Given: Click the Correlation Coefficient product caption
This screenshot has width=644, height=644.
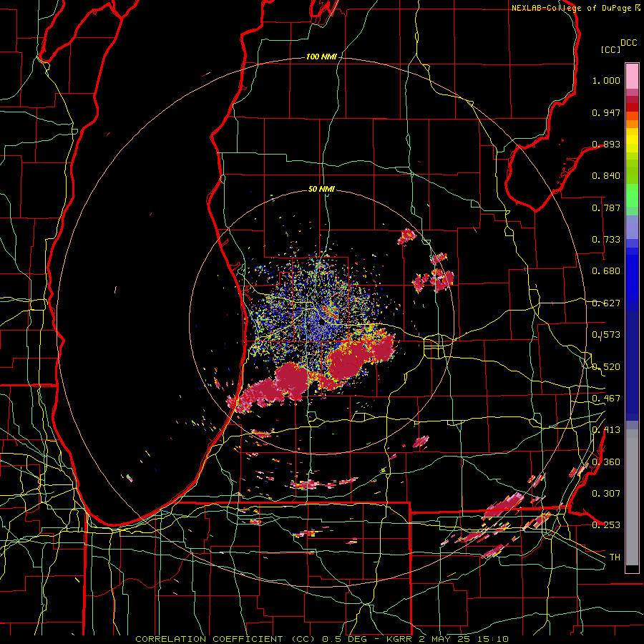Looking at the screenshot, I should 322,639.
